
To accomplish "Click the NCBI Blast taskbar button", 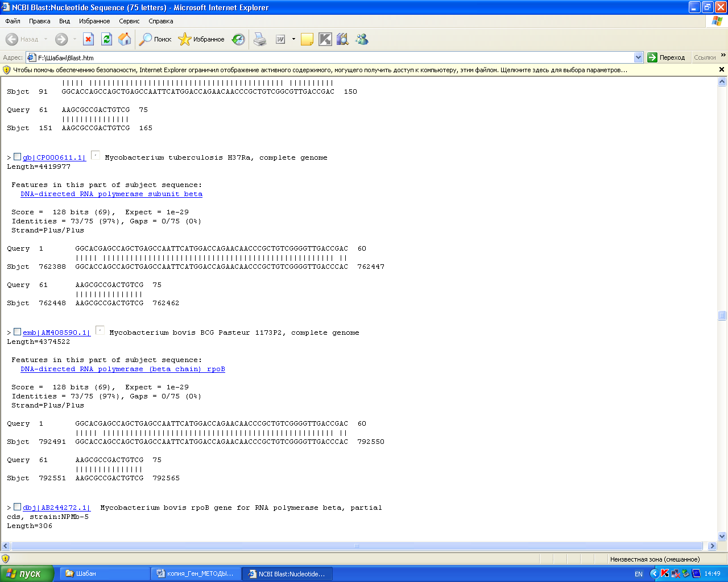I will [287, 573].
